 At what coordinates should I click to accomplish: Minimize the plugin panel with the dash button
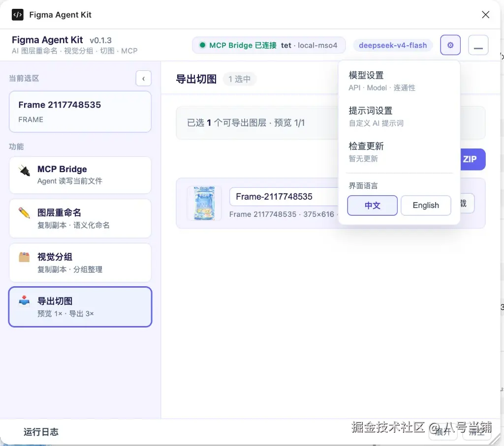[x=478, y=45]
